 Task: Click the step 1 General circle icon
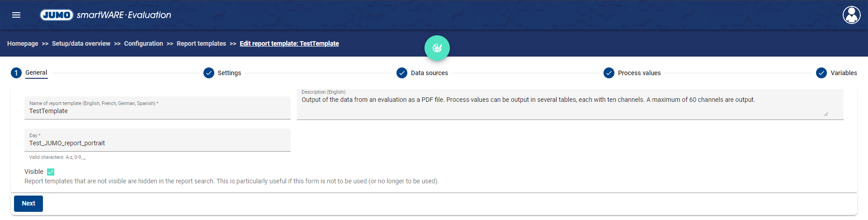(16, 73)
